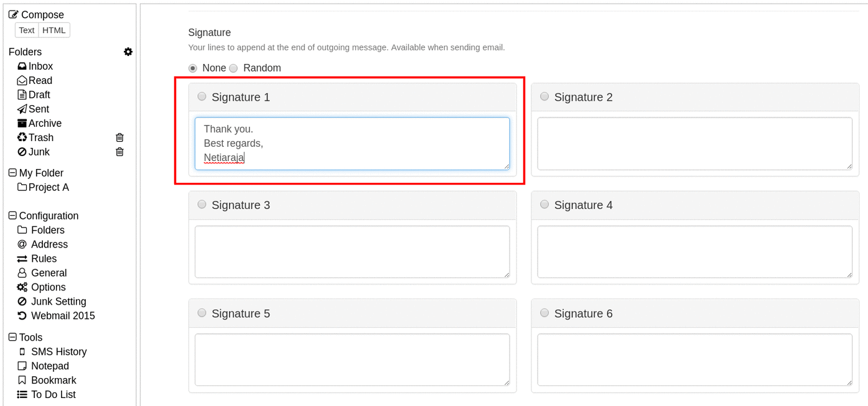The height and width of the screenshot is (406, 868).
Task: Select the Signature 1 radio button
Action: [x=202, y=96]
